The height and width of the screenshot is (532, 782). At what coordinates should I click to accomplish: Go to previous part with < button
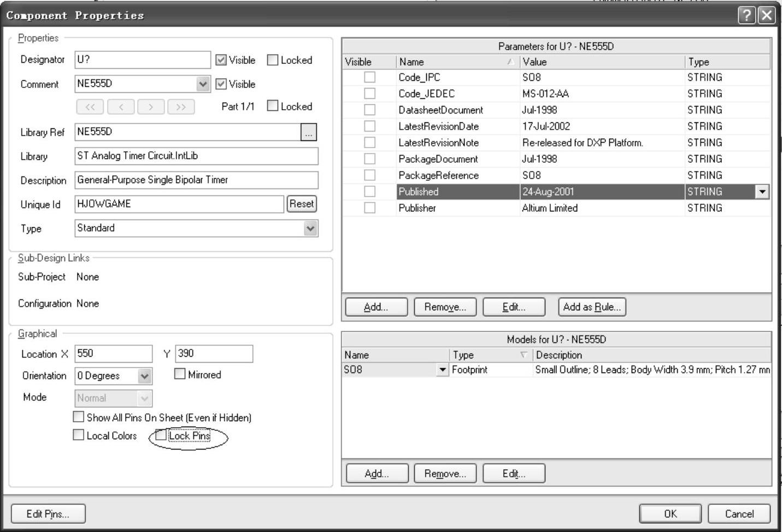coord(121,107)
